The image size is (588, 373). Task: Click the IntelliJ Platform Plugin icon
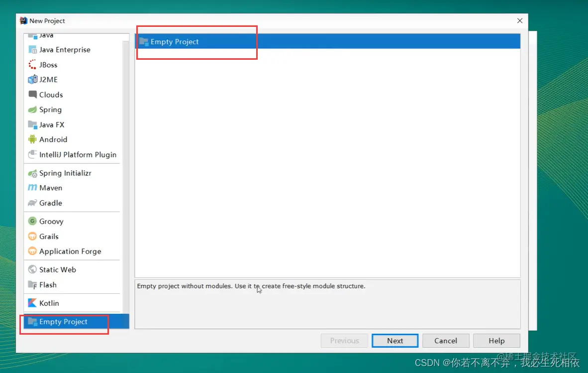coord(33,154)
